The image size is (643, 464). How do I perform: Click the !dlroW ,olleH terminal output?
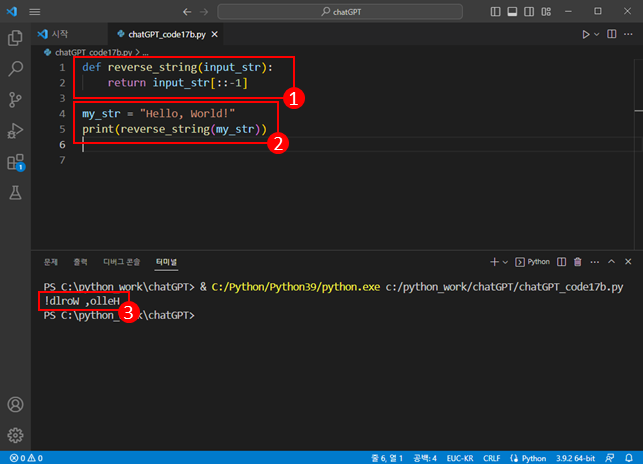[x=82, y=301]
